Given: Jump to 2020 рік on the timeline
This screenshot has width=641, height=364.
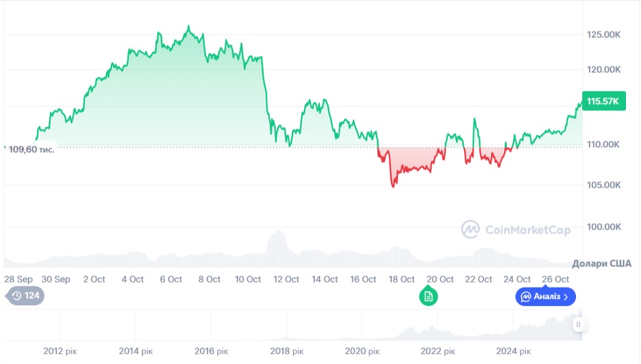Looking at the screenshot, I should 362,351.
